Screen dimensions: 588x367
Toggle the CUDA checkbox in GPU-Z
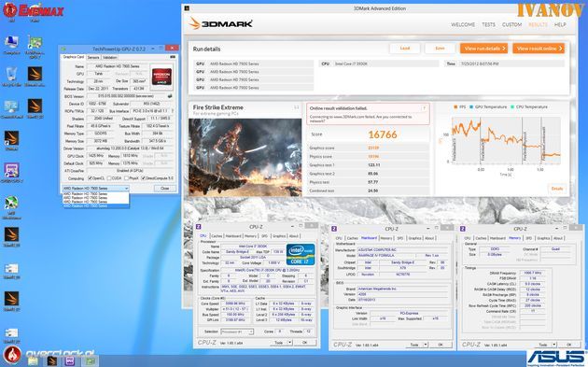pos(109,178)
